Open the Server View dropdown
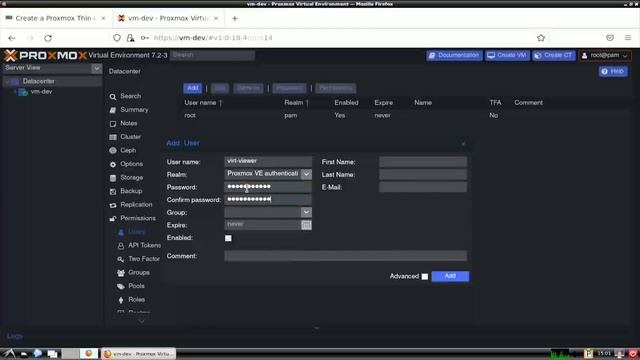The image size is (640, 360). [x=96, y=69]
